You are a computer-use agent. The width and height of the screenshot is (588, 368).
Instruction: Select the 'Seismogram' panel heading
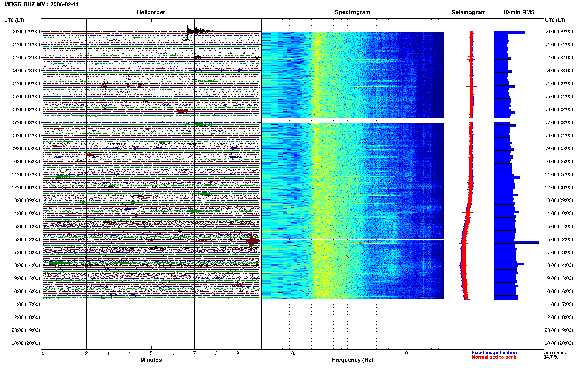pos(469,12)
